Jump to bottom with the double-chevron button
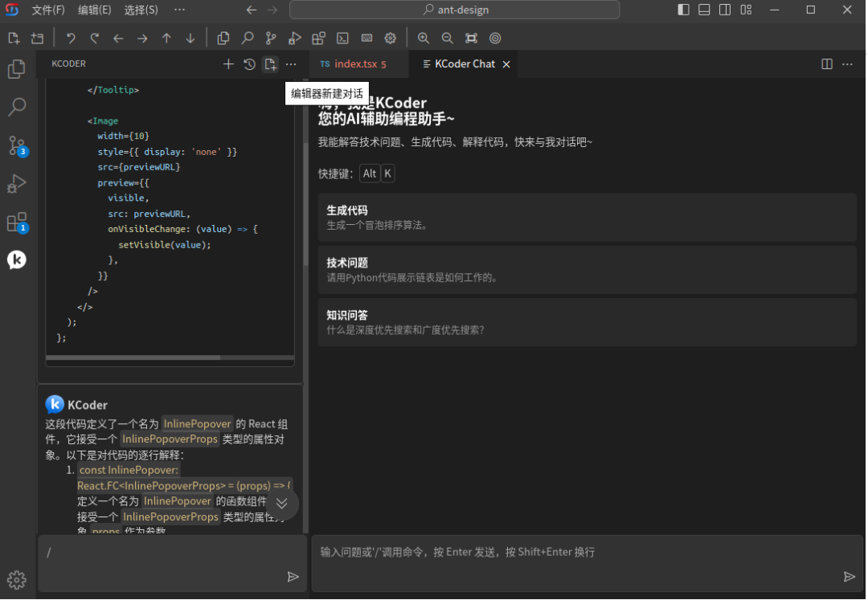Screen dimensions: 868x600 282,504
